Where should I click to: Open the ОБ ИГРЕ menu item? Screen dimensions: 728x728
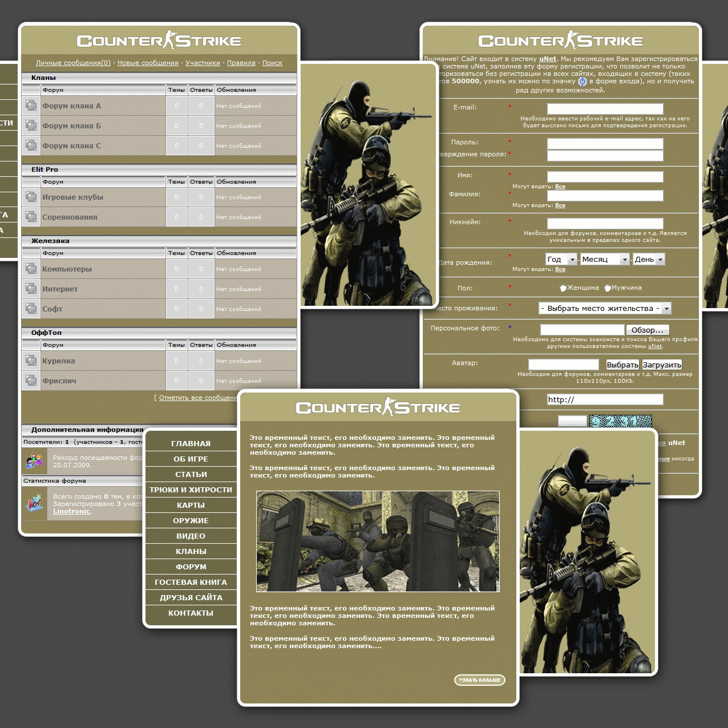[x=191, y=459]
